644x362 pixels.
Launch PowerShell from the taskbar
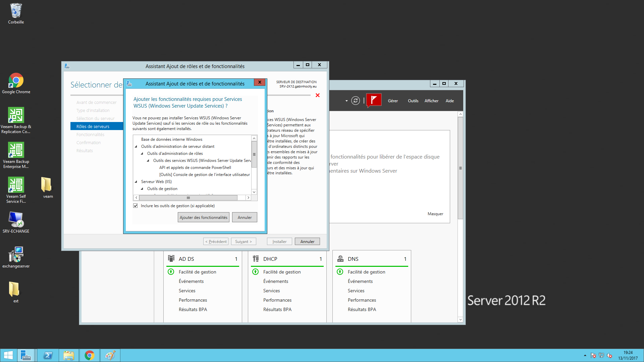coord(48,355)
